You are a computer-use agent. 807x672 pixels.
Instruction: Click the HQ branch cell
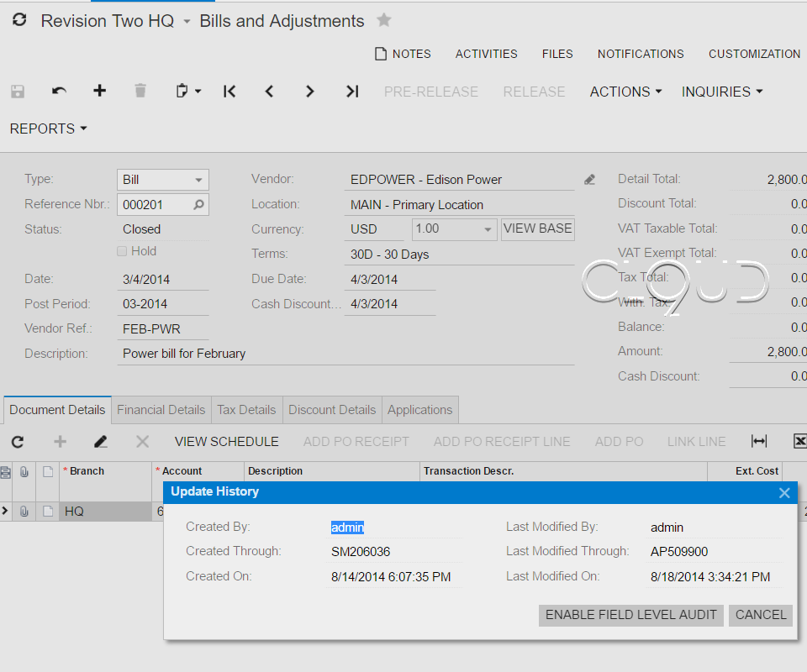click(x=106, y=512)
